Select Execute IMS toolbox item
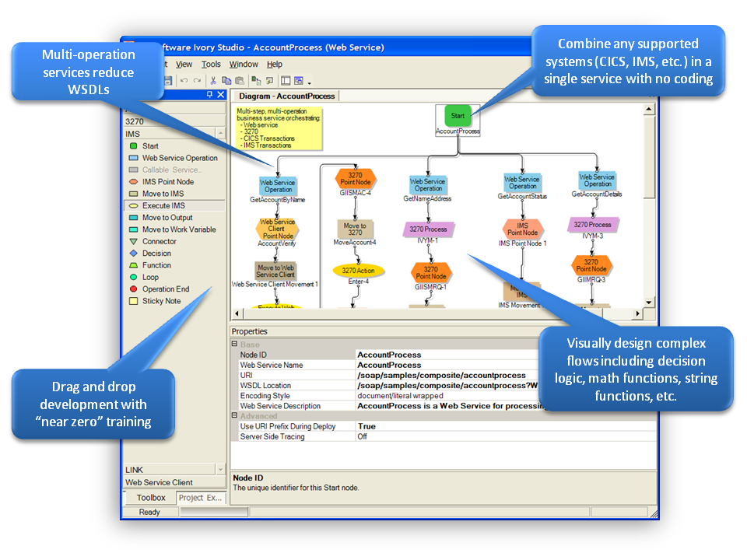The width and height of the screenshot is (747, 560). click(174, 205)
